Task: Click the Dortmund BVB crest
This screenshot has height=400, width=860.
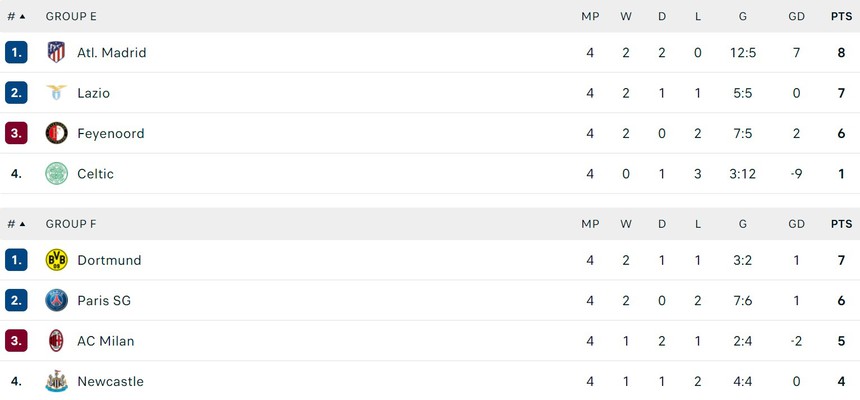Action: click(x=56, y=260)
